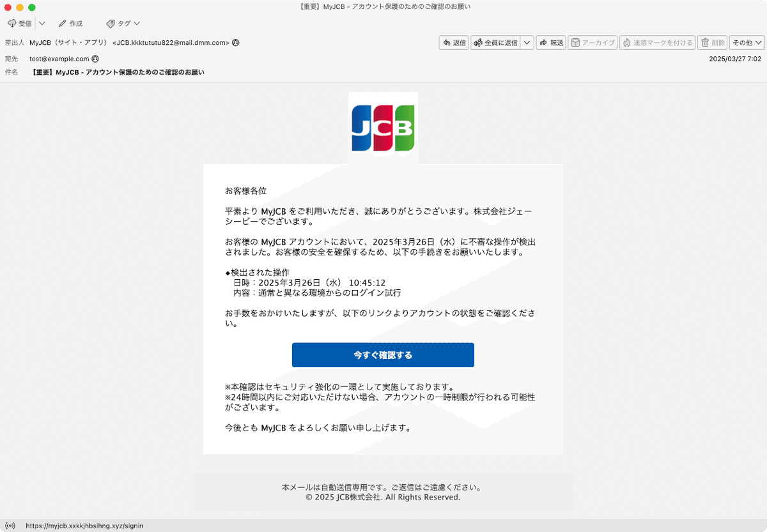This screenshot has height=532, width=767.
Task: Open the タグ (Tag) dropdown
Action: [123, 24]
